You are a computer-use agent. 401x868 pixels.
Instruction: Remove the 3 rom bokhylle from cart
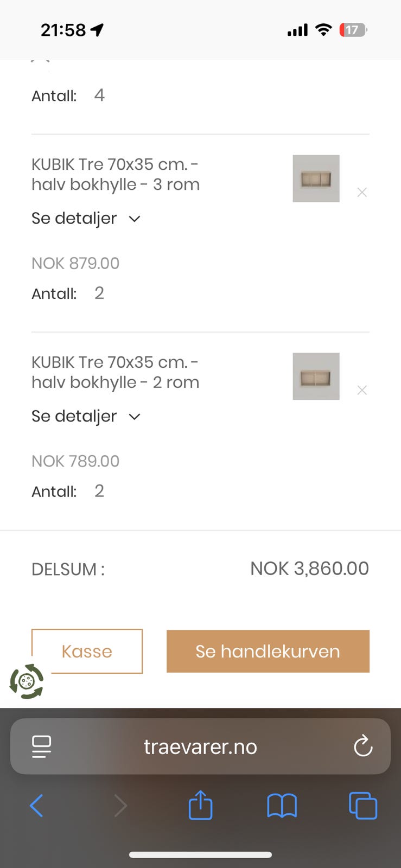point(362,192)
